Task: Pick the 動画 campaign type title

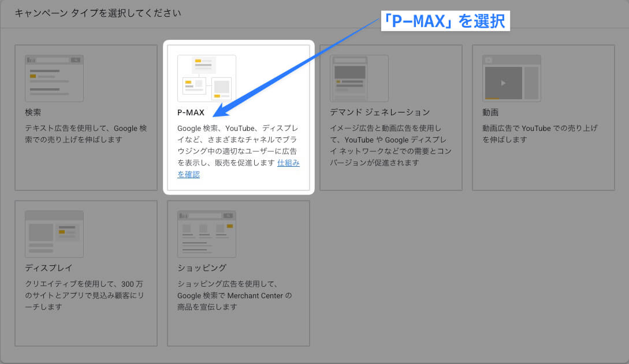Action: (x=490, y=112)
